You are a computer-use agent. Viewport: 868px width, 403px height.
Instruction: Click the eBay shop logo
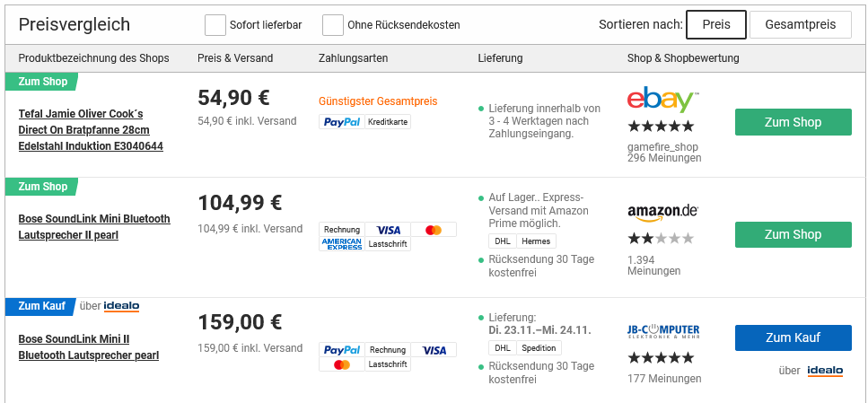(662, 101)
